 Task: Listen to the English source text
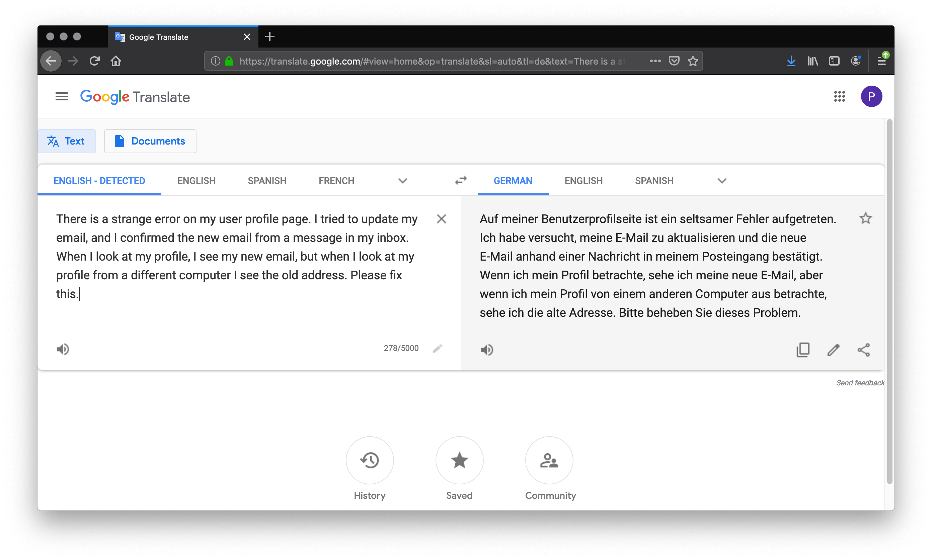(x=63, y=349)
